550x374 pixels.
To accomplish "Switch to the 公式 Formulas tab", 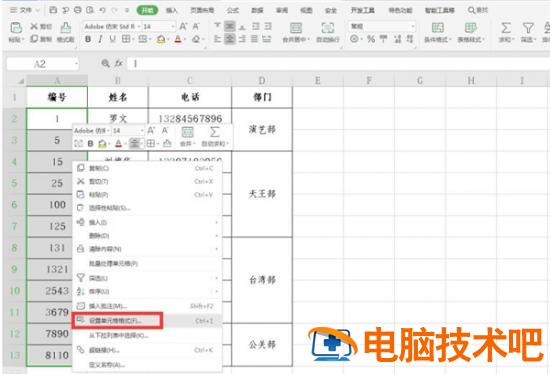I will tap(233, 11).
